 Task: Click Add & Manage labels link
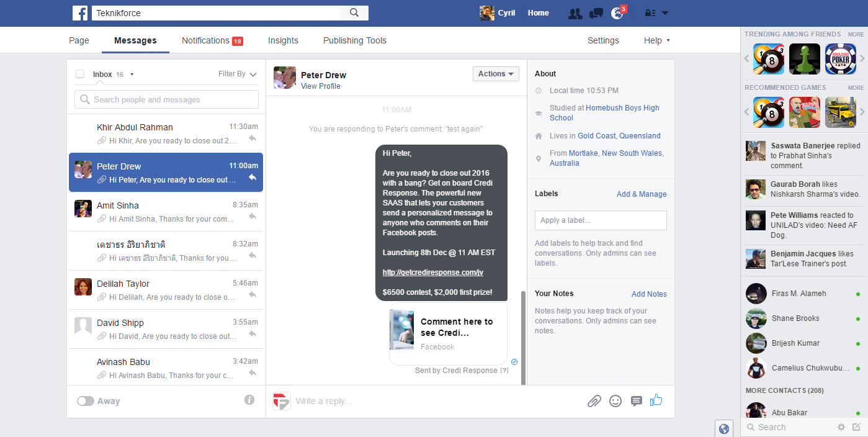642,194
